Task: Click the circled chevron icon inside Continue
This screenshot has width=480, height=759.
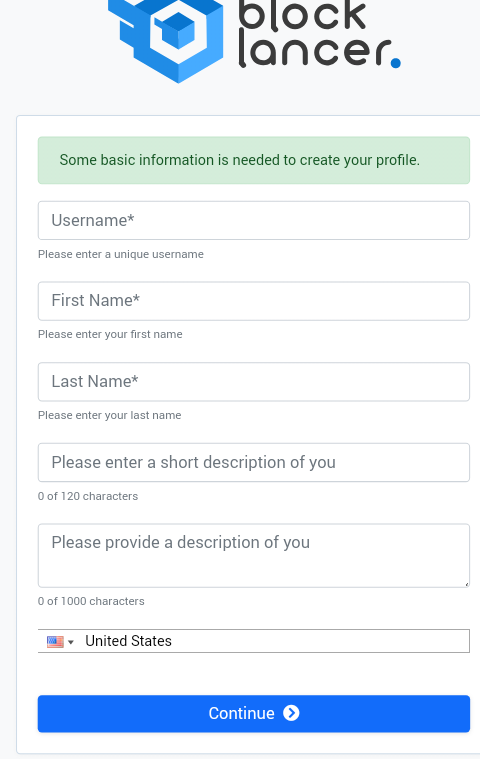Action: coord(291,713)
